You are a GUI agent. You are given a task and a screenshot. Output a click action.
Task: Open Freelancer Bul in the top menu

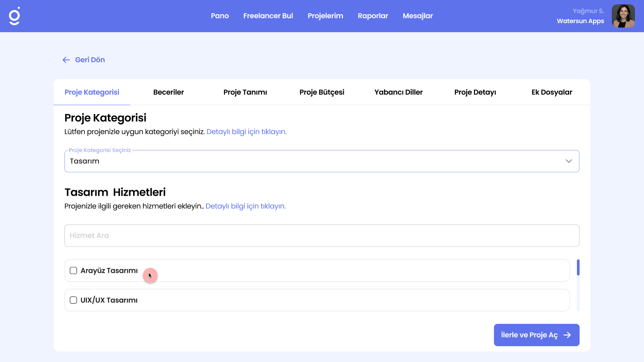[268, 16]
